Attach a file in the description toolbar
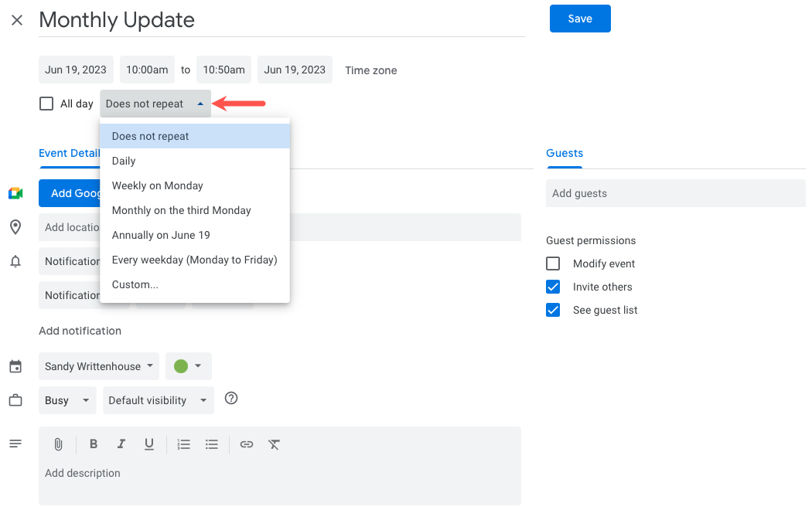This screenshot has width=812, height=510. (58, 444)
